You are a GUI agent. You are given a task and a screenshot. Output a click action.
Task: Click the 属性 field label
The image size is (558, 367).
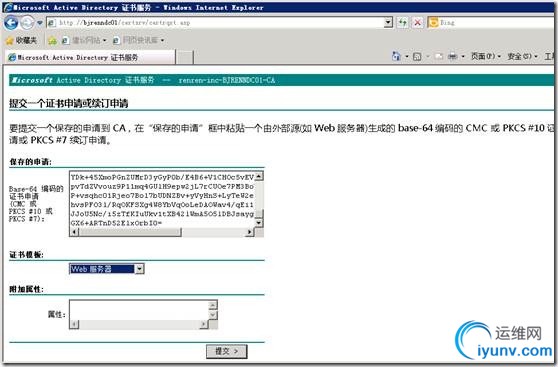tap(57, 315)
